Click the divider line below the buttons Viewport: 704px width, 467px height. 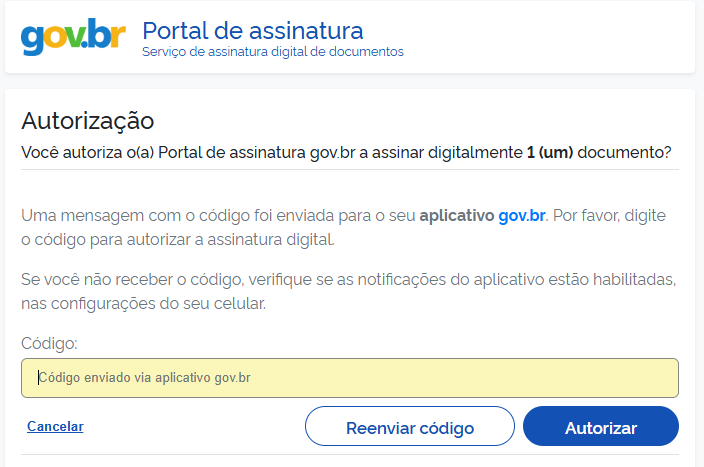click(x=350, y=455)
